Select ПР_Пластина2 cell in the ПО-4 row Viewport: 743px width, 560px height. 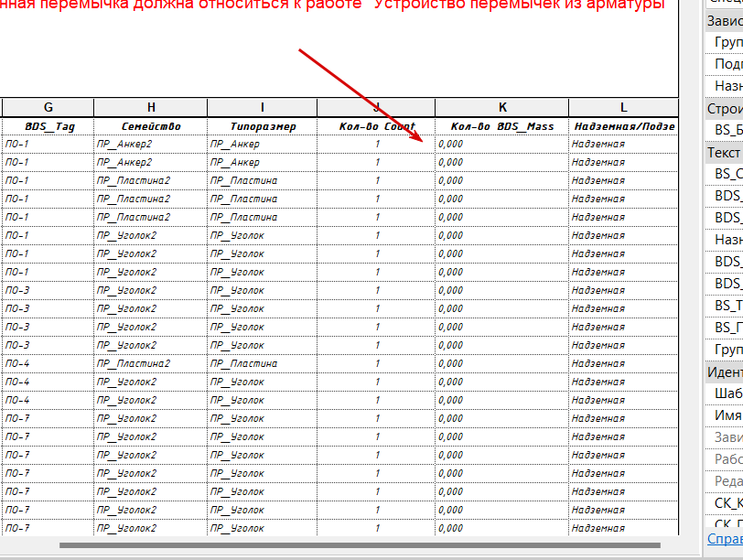[151, 363]
